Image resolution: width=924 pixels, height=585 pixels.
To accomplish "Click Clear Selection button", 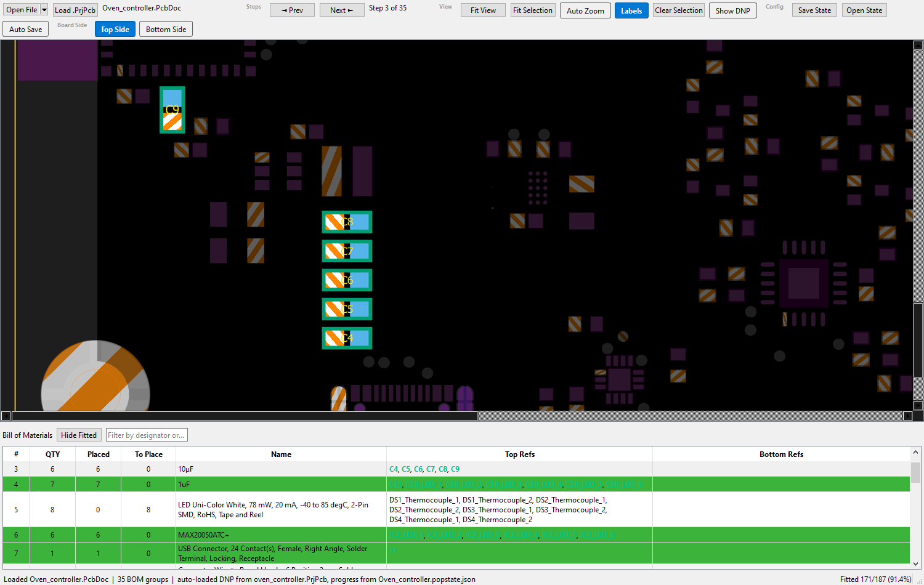I will pos(679,10).
